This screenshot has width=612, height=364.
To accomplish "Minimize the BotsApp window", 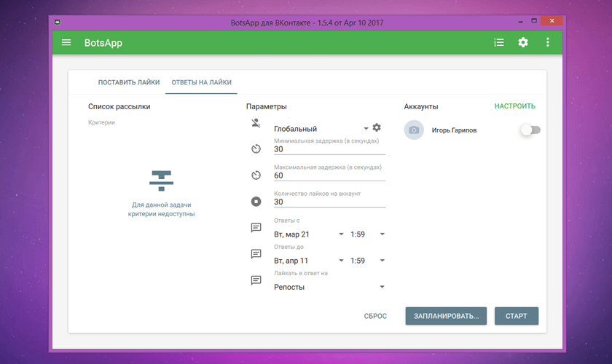I will pyautogui.click(x=520, y=21).
